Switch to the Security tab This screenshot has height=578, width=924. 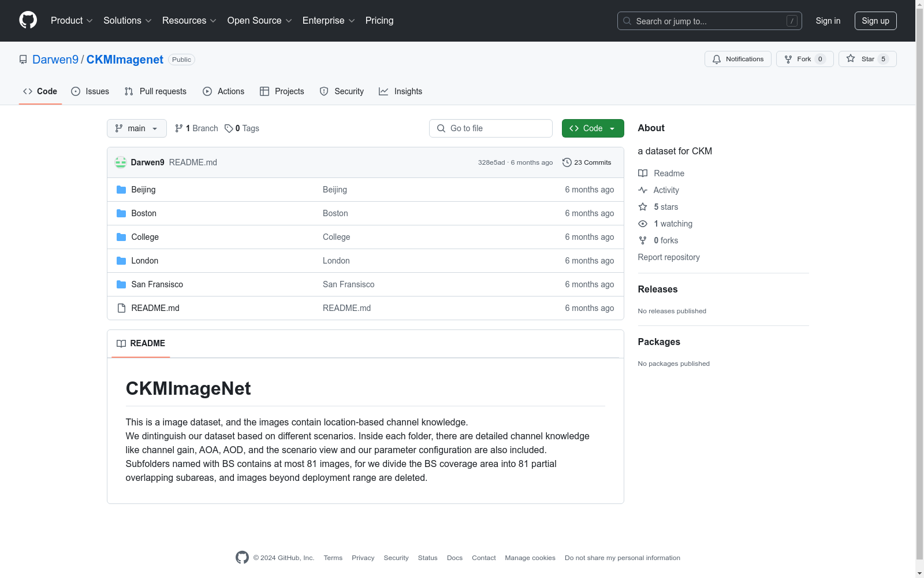(342, 91)
